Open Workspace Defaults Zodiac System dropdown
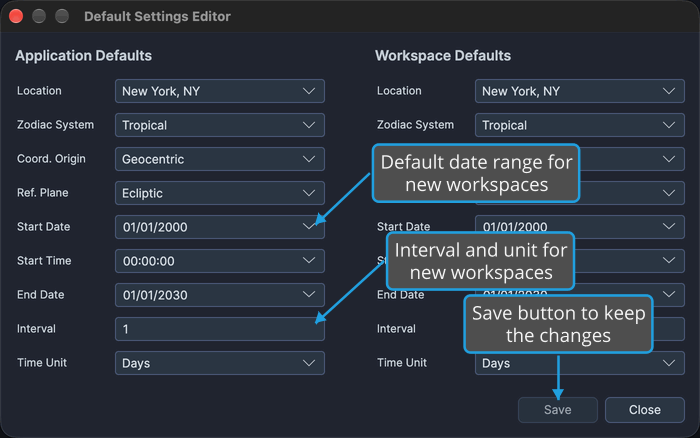This screenshot has height=438, width=700. point(579,125)
